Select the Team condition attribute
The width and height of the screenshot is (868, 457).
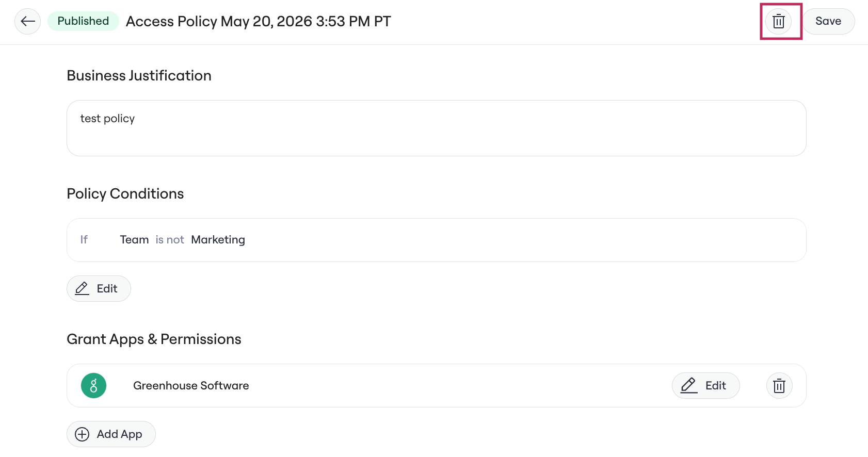pyautogui.click(x=134, y=240)
